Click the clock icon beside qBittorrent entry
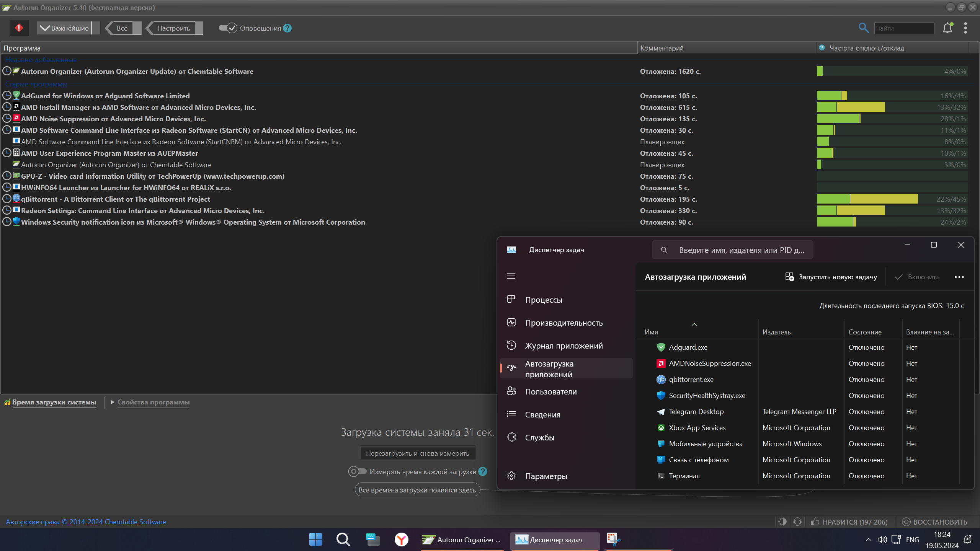Screen dimensions: 980x551 (x=7, y=199)
